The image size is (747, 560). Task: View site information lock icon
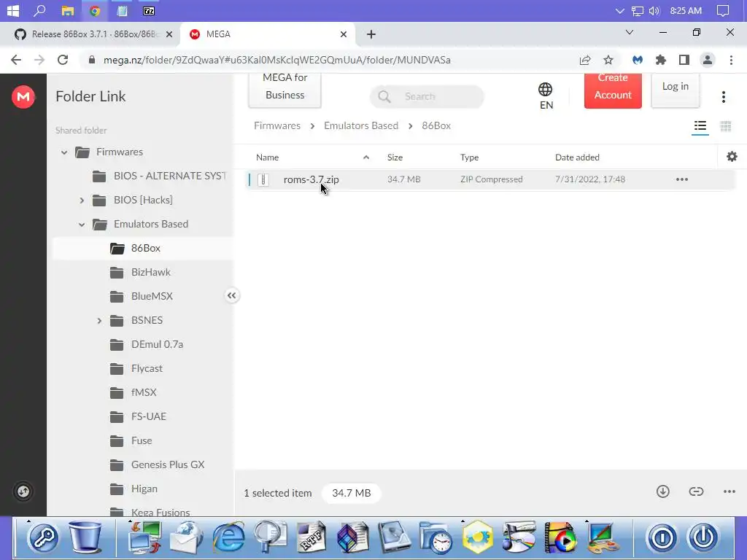(92, 60)
